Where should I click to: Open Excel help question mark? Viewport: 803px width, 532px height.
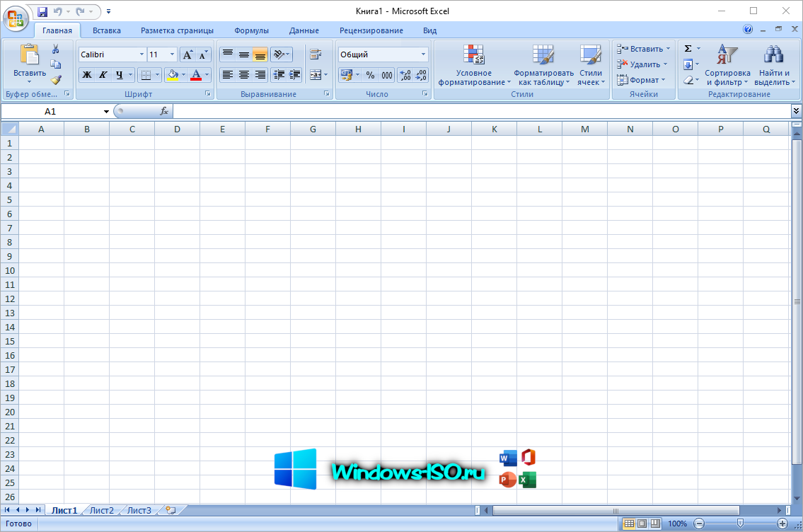(x=748, y=29)
